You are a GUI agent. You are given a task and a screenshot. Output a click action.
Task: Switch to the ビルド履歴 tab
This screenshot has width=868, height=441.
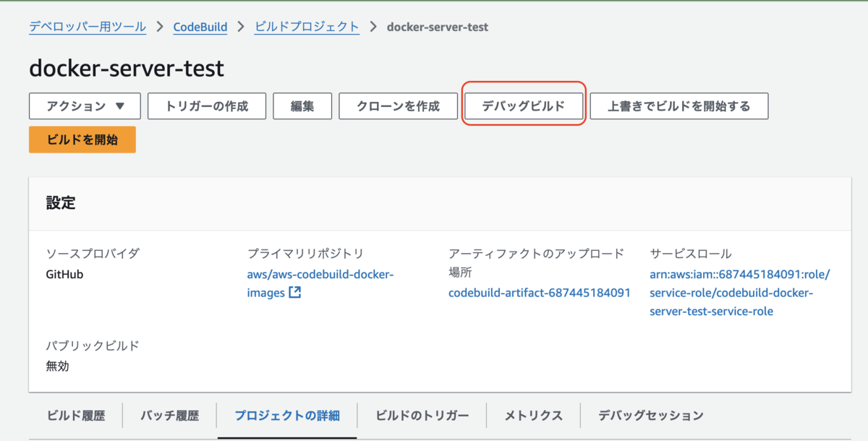76,416
